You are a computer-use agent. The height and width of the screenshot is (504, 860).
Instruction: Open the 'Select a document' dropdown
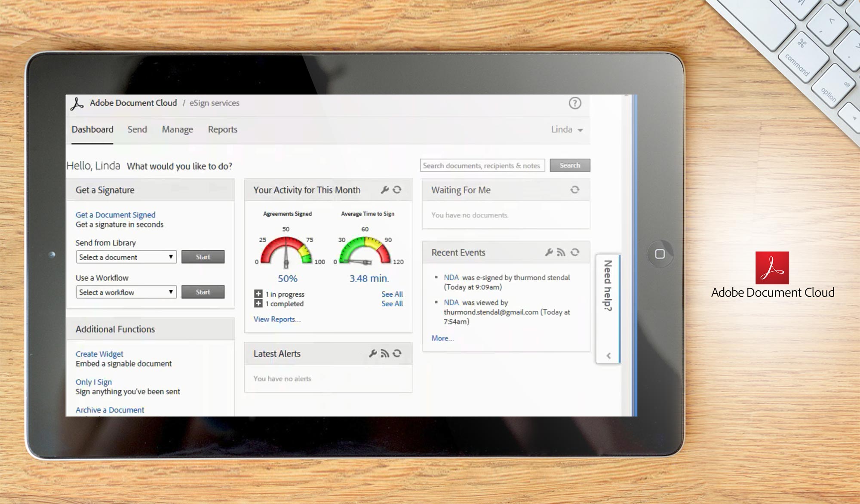pyautogui.click(x=126, y=257)
